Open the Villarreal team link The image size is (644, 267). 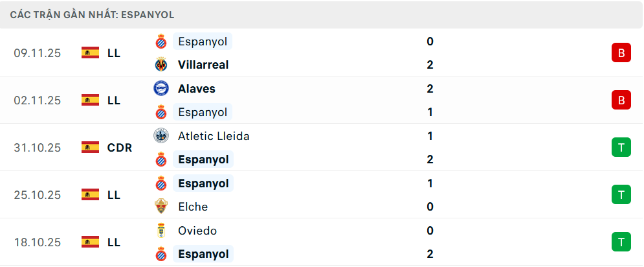(x=203, y=65)
